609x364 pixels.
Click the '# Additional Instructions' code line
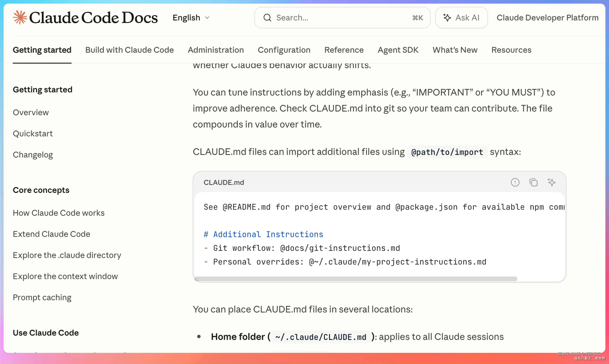pyautogui.click(x=263, y=234)
